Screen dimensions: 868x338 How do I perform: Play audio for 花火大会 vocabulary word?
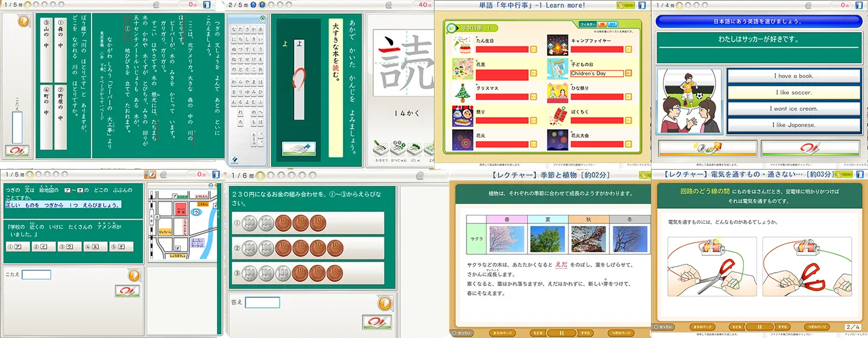[x=628, y=144]
